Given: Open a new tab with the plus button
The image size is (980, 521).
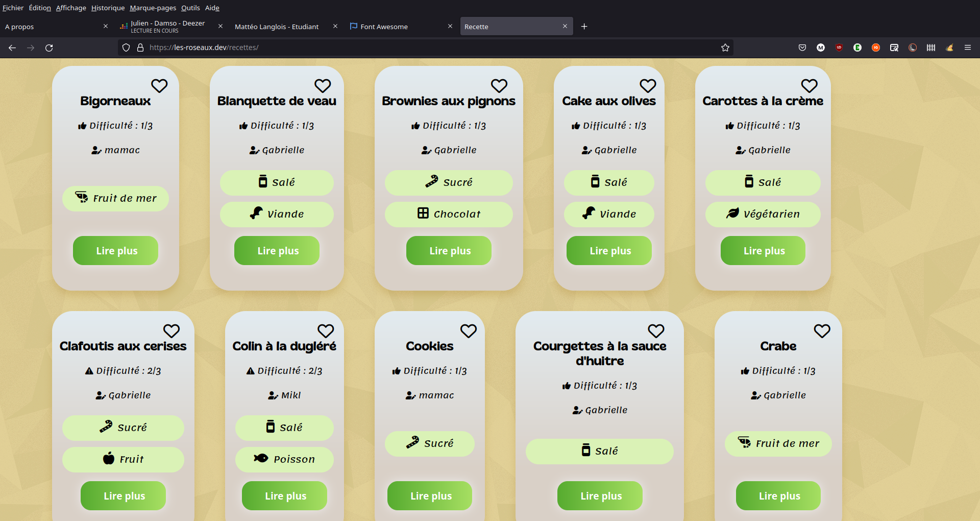Looking at the screenshot, I should 584,26.
